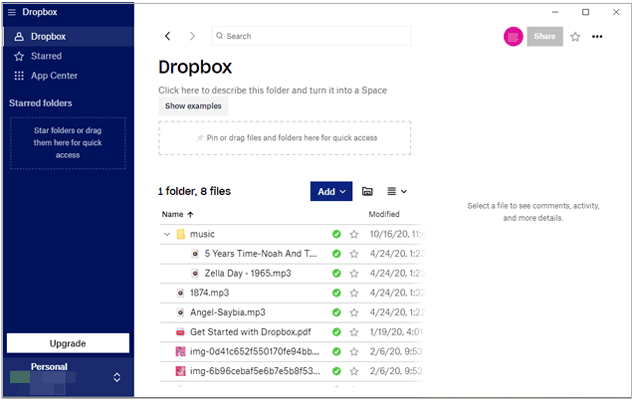Toggle star for the music folder
This screenshot has width=634, height=400.
pyautogui.click(x=354, y=235)
